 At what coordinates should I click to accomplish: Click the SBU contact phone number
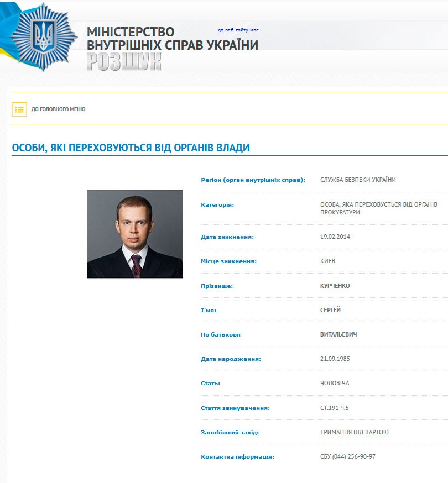click(x=348, y=456)
